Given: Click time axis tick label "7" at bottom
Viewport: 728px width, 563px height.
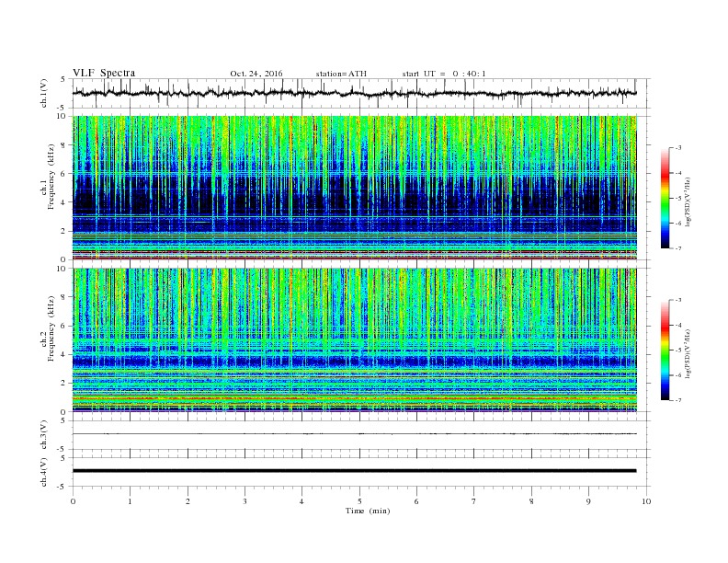Looking at the screenshot, I should pos(474,501).
